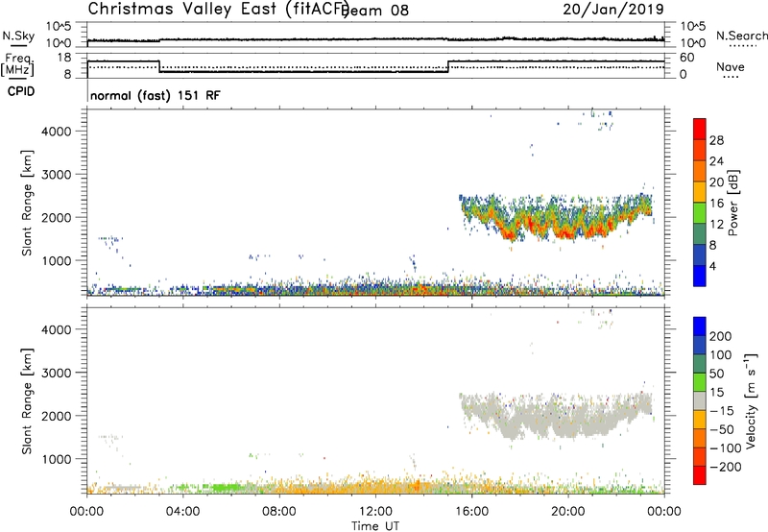The height and width of the screenshot is (532, 768).
Task: Select the "Beam 08" label
Action: [376, 11]
